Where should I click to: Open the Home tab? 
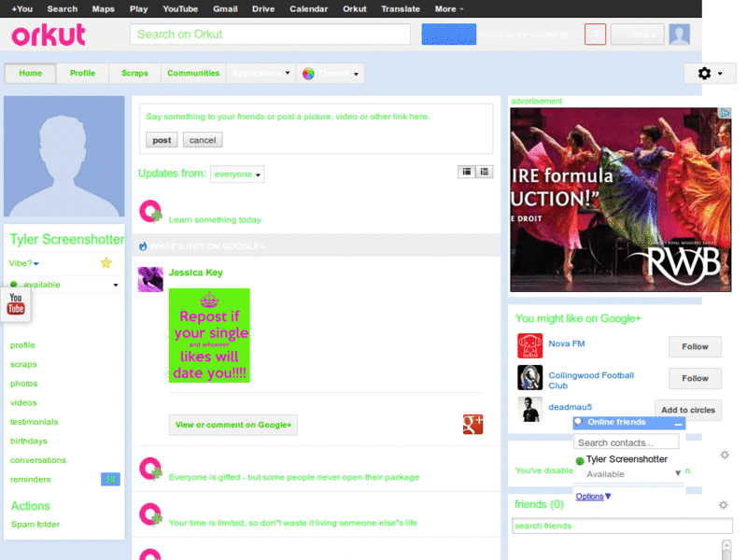click(31, 74)
